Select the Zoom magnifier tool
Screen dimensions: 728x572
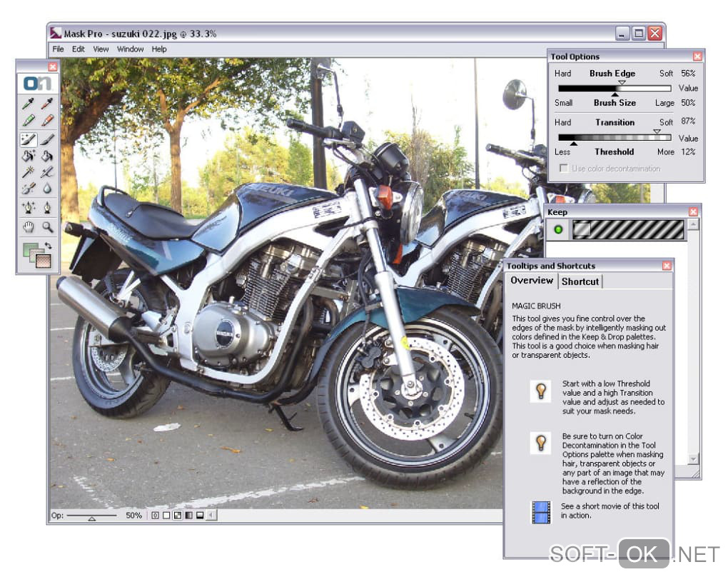(x=47, y=227)
